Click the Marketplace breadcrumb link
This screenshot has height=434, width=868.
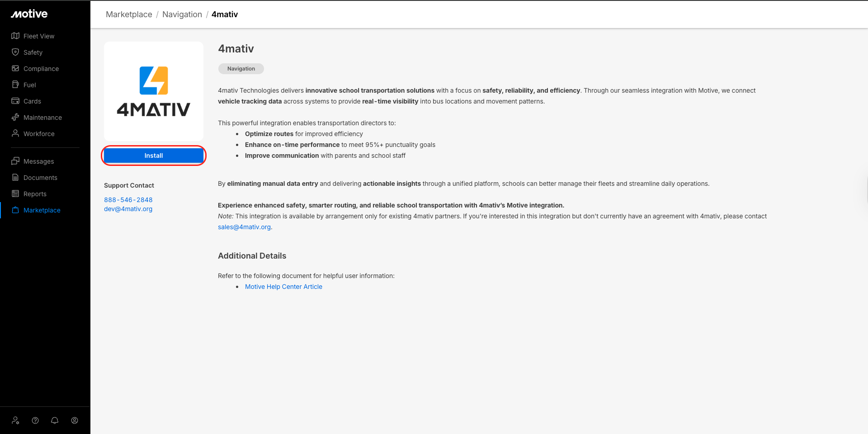click(x=129, y=14)
